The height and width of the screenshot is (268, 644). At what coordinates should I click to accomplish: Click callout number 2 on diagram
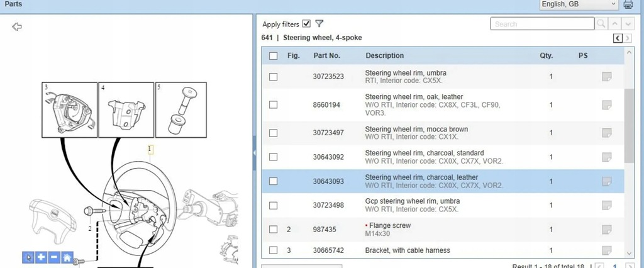(x=90, y=228)
